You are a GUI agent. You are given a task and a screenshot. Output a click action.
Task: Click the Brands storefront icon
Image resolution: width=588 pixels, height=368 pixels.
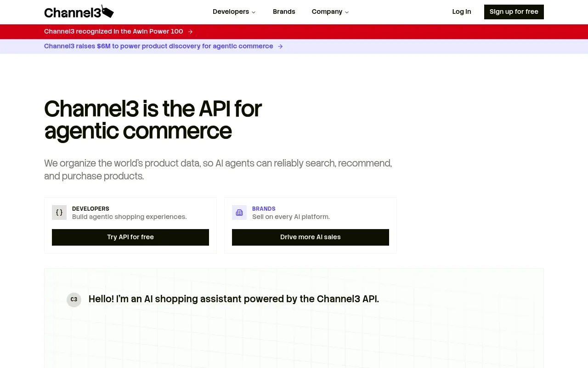click(x=239, y=213)
